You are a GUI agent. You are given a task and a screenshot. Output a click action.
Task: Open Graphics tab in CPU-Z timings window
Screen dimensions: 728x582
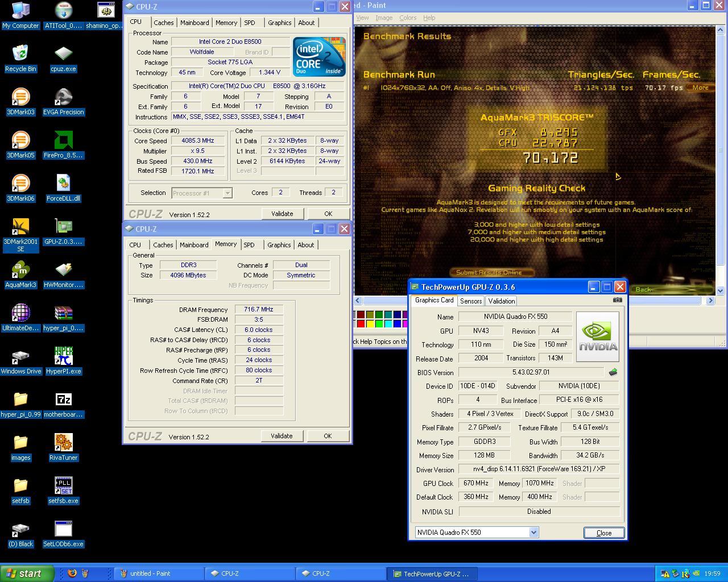click(x=279, y=245)
